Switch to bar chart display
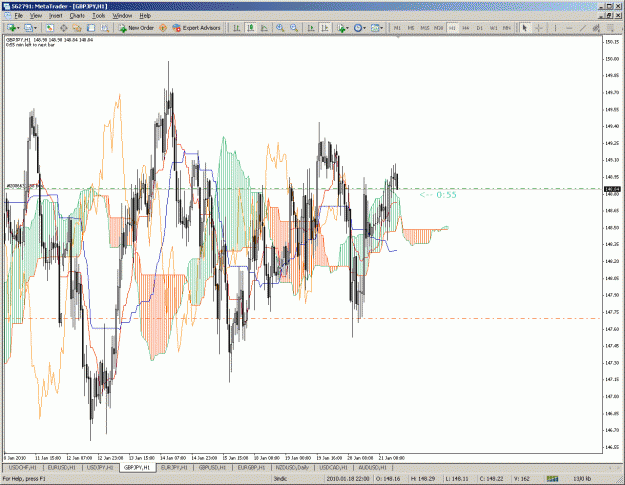 click(237, 28)
